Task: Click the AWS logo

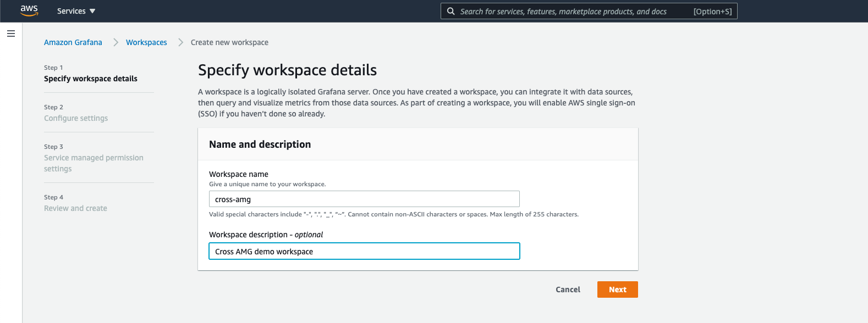Action: [x=29, y=10]
